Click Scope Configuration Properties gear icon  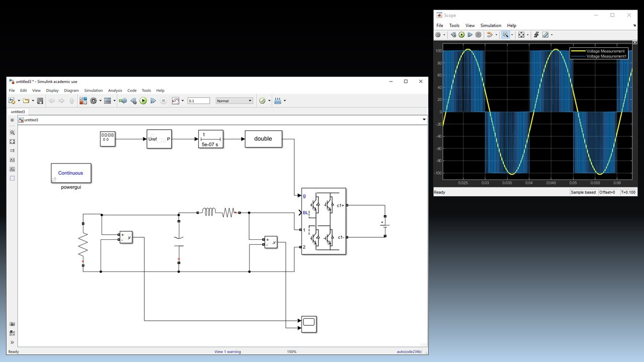[438, 35]
